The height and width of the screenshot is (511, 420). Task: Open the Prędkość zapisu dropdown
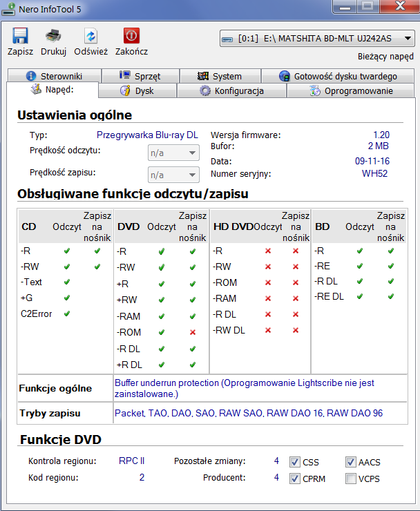pos(173,175)
